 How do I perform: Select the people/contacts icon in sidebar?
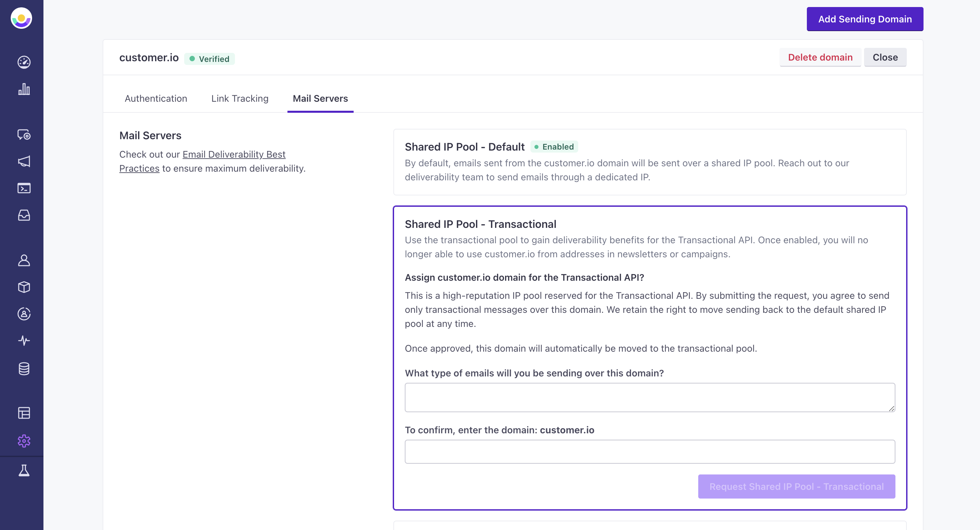tap(23, 260)
